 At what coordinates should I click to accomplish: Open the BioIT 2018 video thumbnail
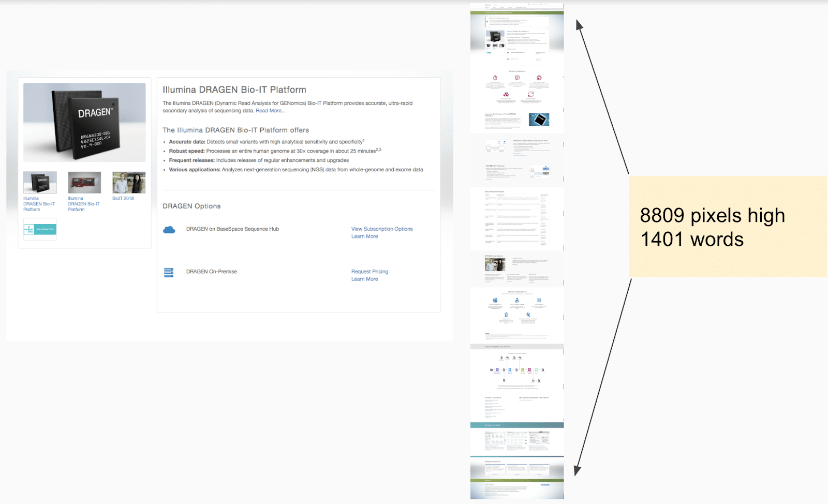tap(129, 183)
